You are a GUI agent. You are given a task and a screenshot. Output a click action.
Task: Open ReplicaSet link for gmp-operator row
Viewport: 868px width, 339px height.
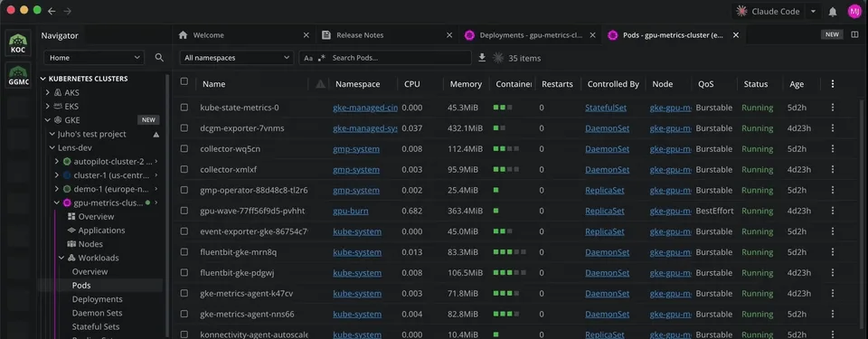click(605, 190)
